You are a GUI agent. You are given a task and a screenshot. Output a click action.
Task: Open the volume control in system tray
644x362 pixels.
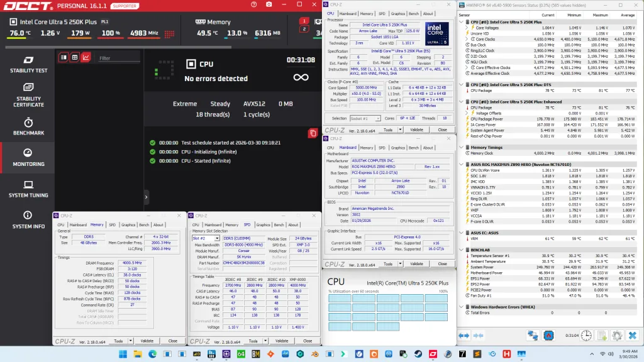pos(611,354)
